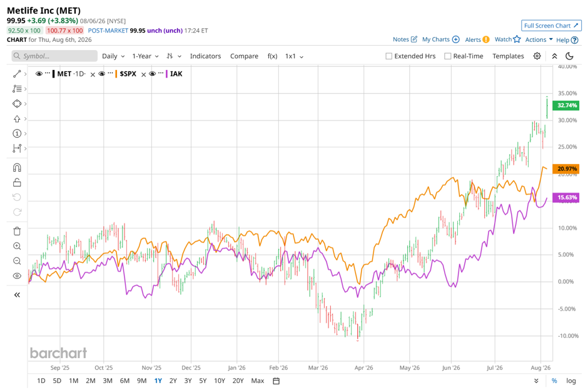Viewport: 588px width, 390px height.
Task: Open the Indicators menu
Action: click(205, 56)
